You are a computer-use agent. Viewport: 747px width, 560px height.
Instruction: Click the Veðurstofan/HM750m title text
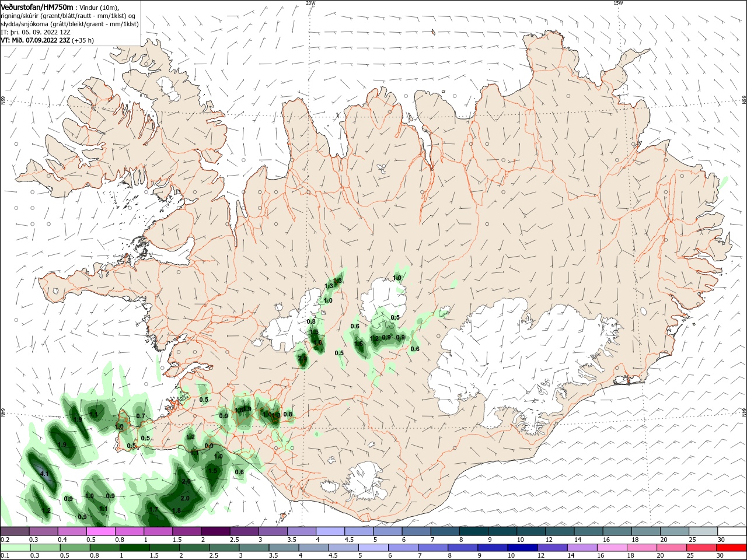tap(37, 7)
